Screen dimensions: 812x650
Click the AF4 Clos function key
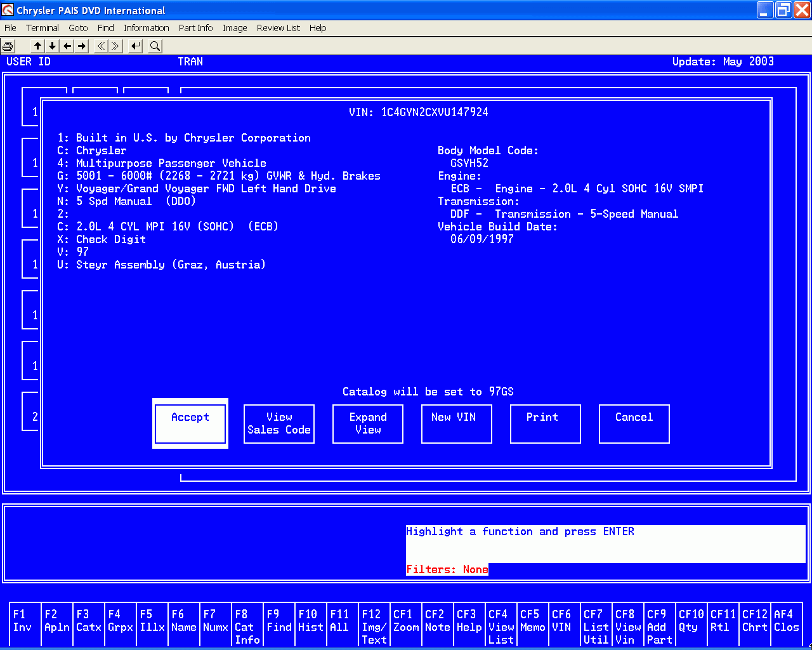[x=787, y=625]
